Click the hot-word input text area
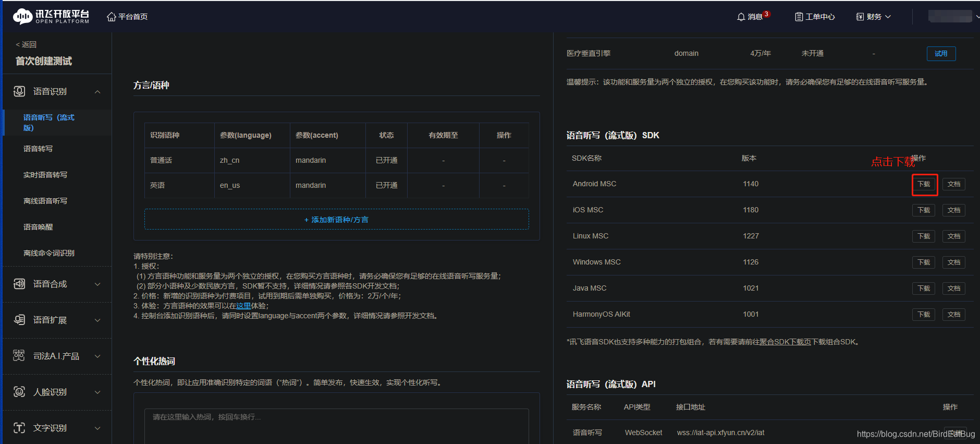980x444 pixels. (x=337, y=426)
